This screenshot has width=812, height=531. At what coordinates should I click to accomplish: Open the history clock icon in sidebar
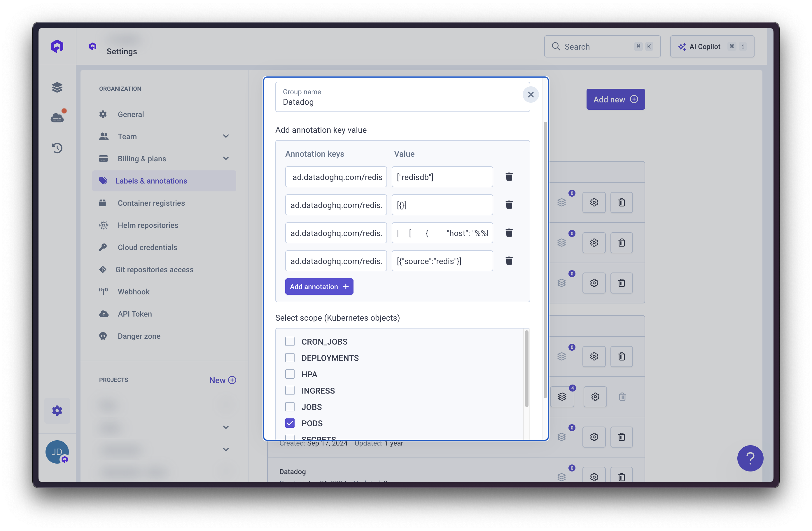pos(57,148)
